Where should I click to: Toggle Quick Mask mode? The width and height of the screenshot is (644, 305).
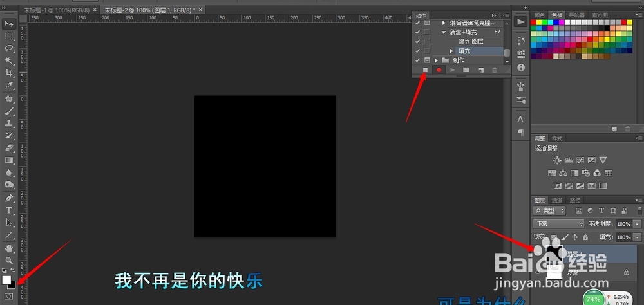(8, 297)
